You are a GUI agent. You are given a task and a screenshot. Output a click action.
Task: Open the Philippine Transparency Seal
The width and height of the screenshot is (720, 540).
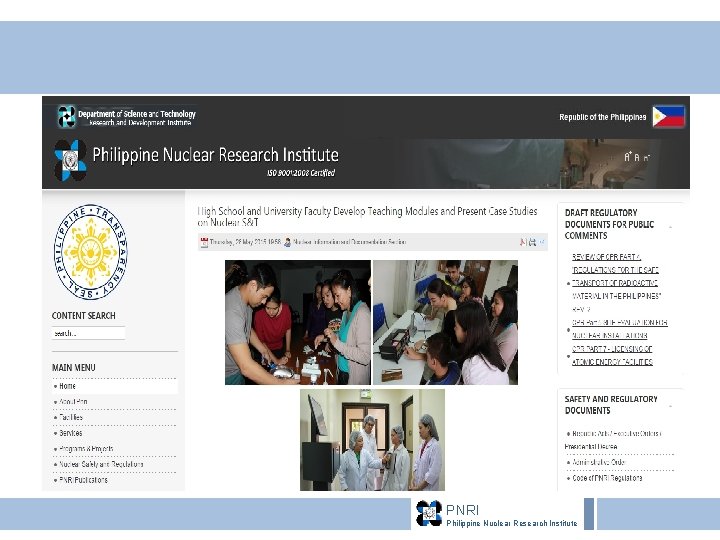point(90,252)
